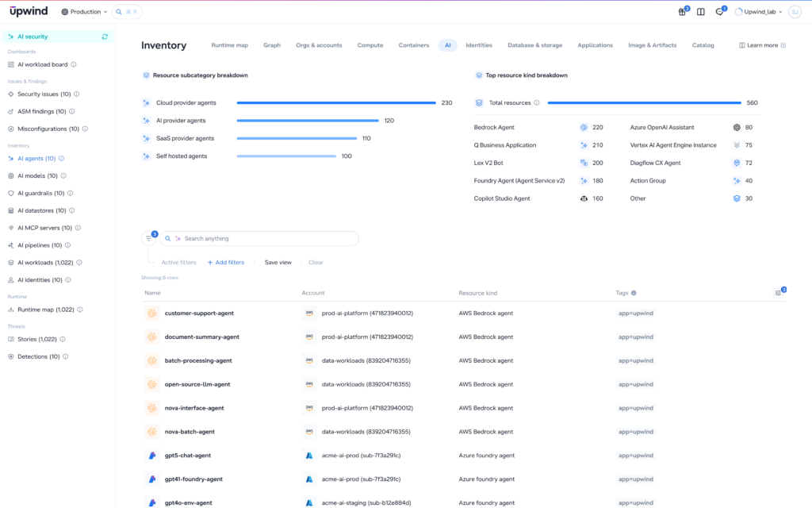The image size is (812, 508).
Task: Click the Lex V2 Bot icon
Action: 584,164
